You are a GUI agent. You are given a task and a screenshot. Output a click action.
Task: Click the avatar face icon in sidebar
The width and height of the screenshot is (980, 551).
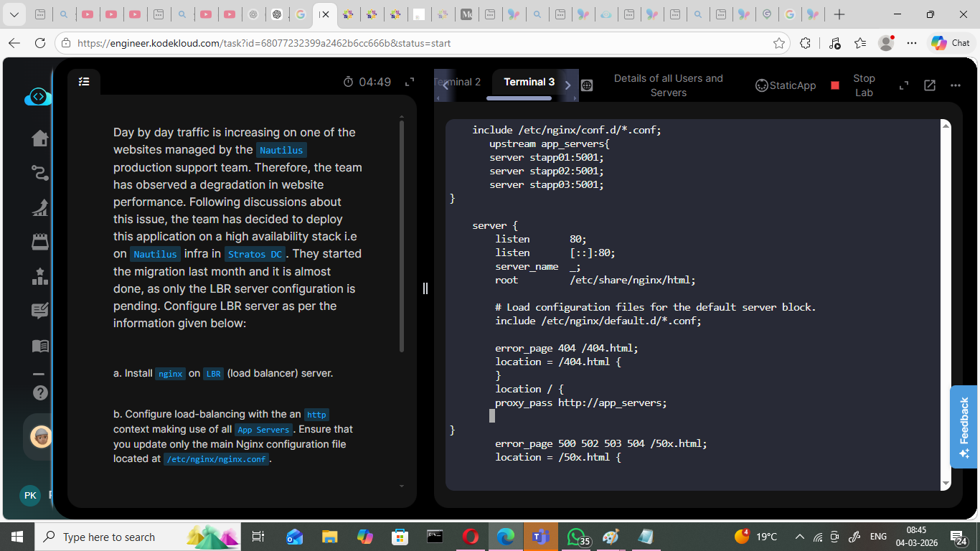(42, 436)
